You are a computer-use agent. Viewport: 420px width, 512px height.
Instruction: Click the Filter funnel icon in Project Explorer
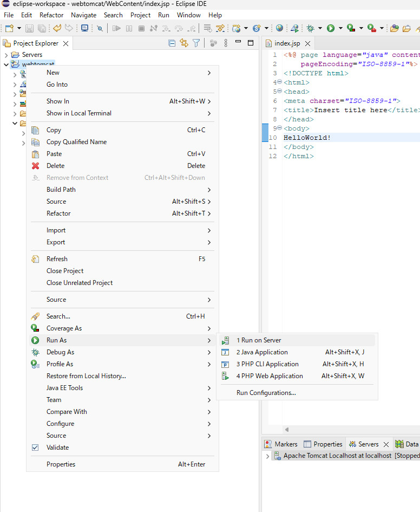(x=196, y=43)
